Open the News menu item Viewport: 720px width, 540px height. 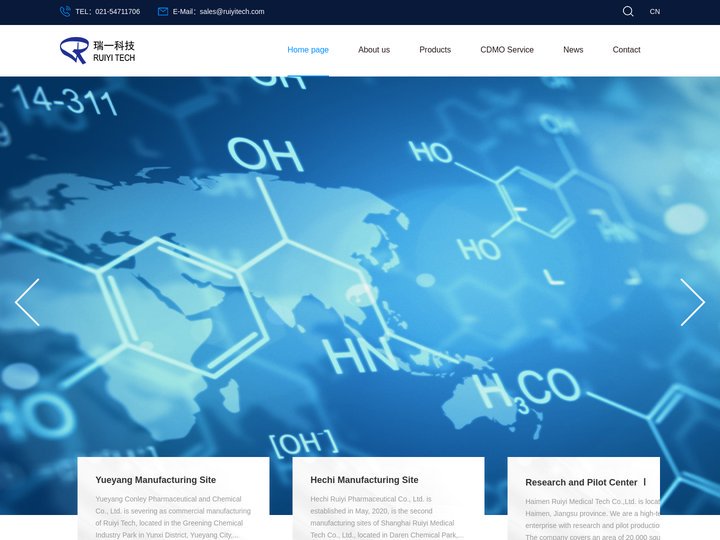pyautogui.click(x=573, y=50)
